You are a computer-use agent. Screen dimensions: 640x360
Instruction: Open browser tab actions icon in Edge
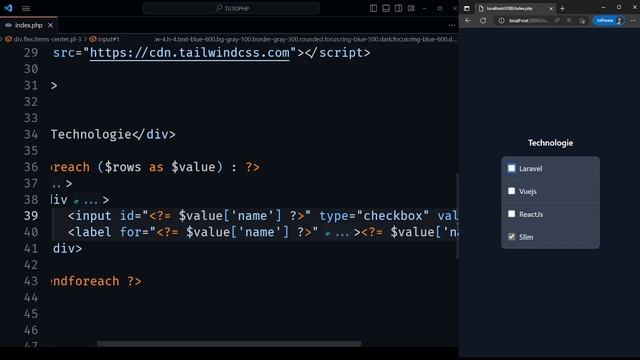point(467,8)
